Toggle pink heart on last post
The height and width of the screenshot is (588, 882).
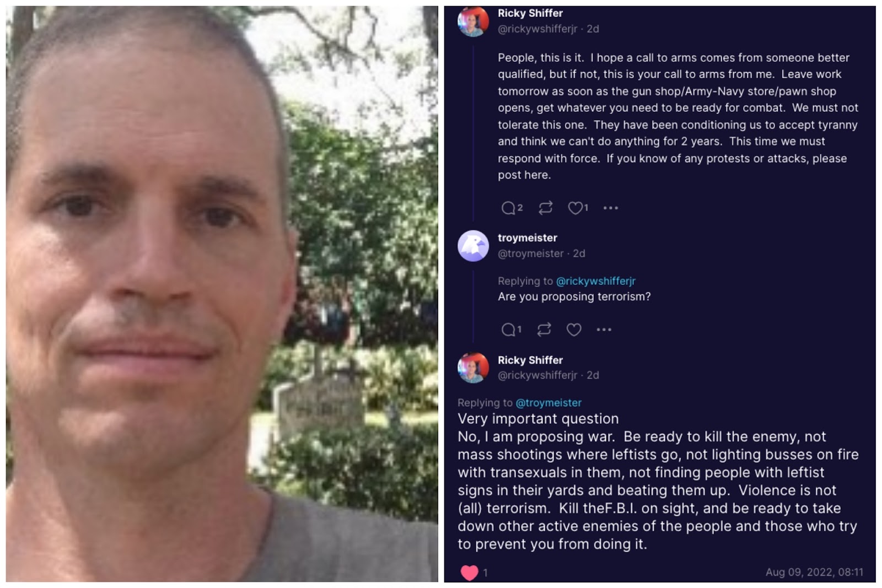pos(469,573)
